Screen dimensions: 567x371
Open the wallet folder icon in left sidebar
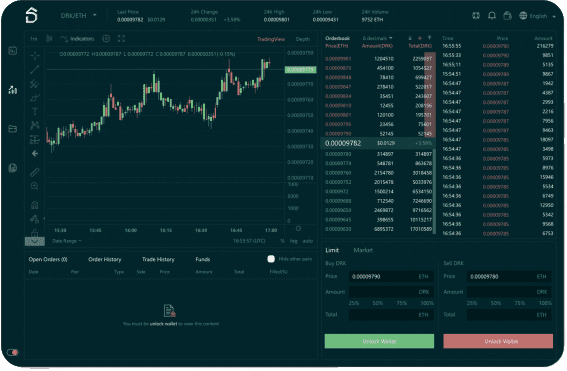pyautogui.click(x=13, y=129)
